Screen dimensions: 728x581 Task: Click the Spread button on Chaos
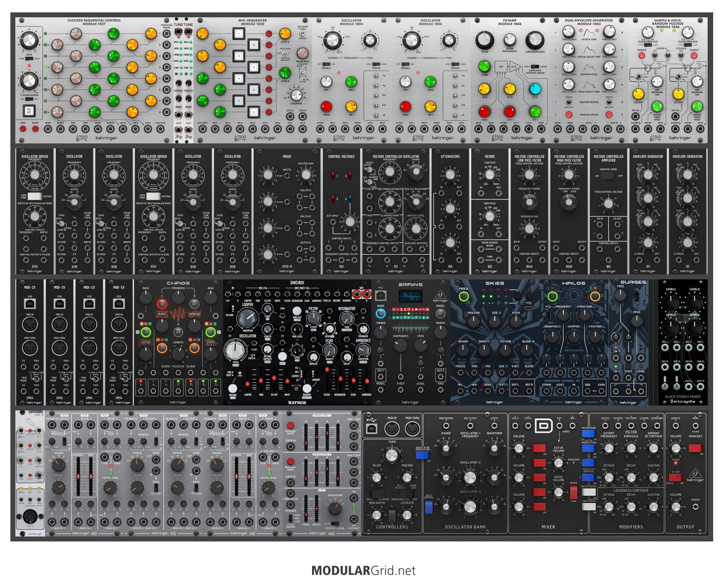[x=194, y=304]
